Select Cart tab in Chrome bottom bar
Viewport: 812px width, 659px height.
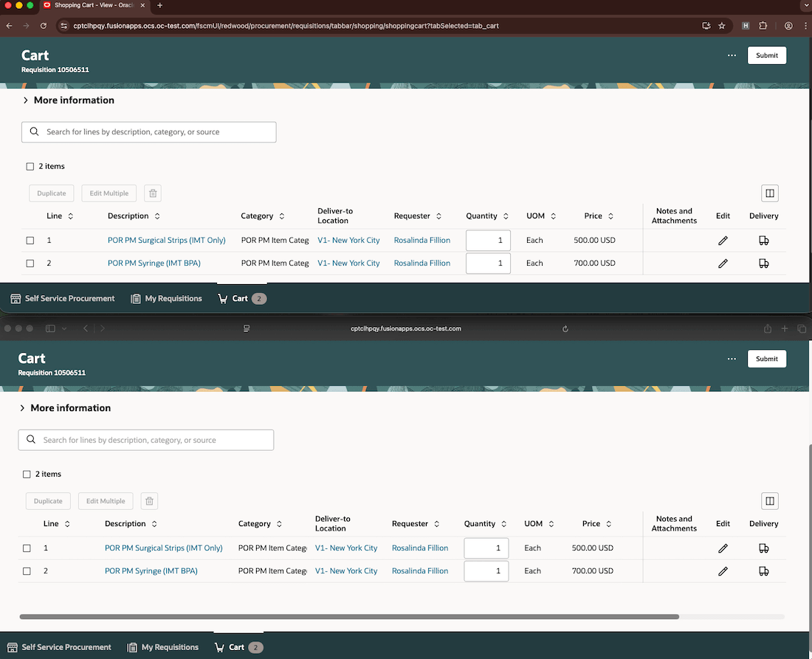pos(242,299)
